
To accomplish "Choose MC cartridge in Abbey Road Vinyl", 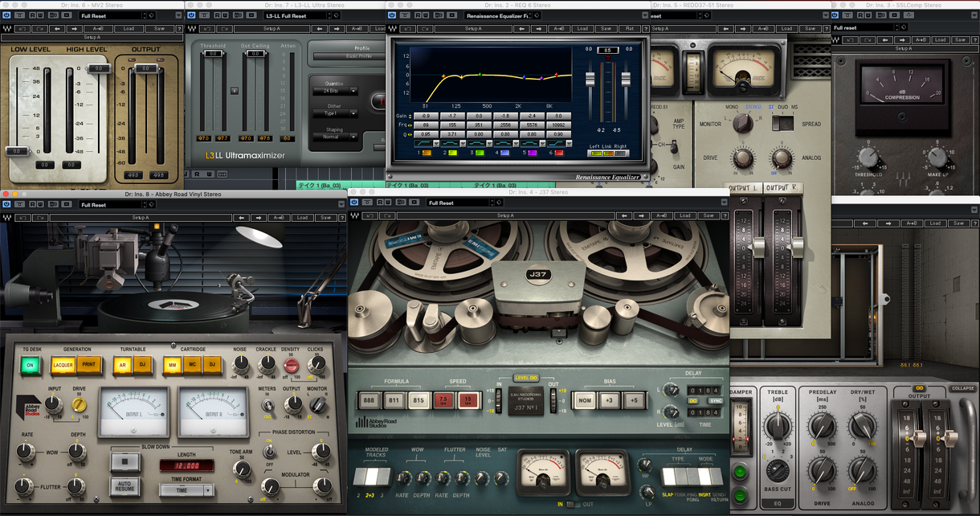I will [x=192, y=365].
